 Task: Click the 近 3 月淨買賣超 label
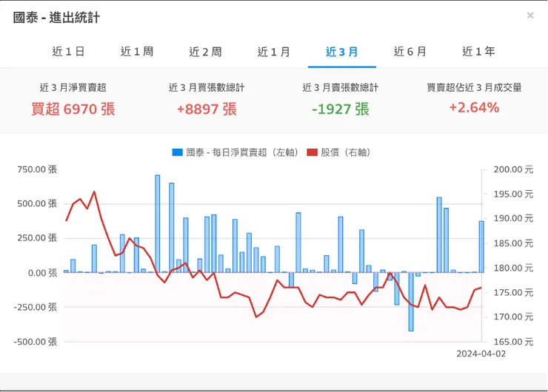(x=73, y=87)
